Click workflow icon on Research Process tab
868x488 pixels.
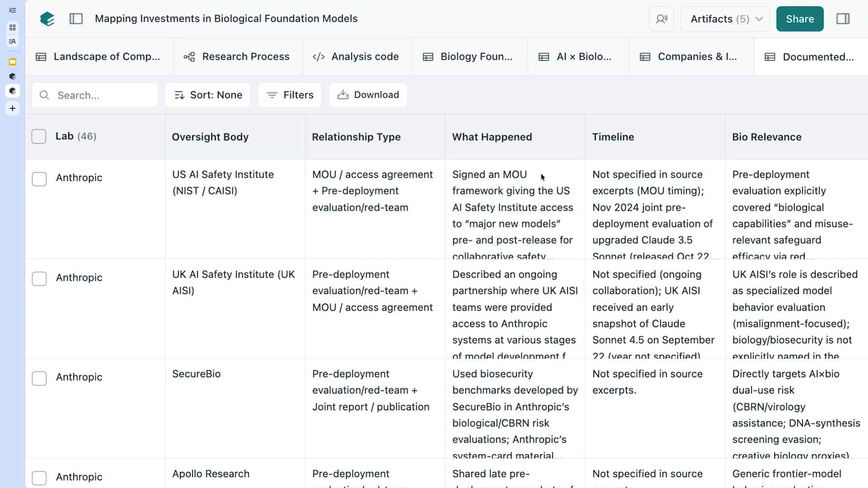189,57
